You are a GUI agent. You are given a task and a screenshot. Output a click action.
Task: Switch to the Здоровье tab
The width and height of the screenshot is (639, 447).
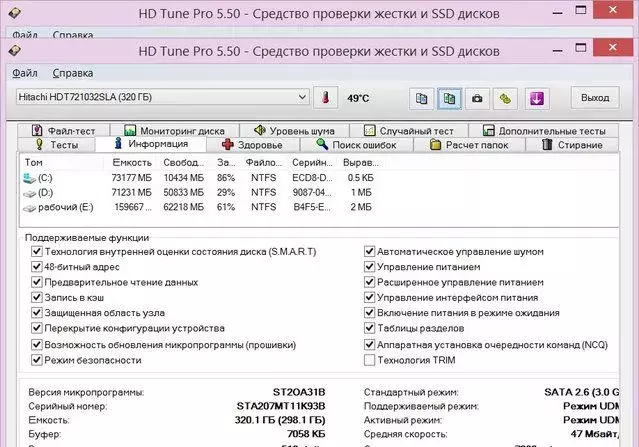point(253,145)
